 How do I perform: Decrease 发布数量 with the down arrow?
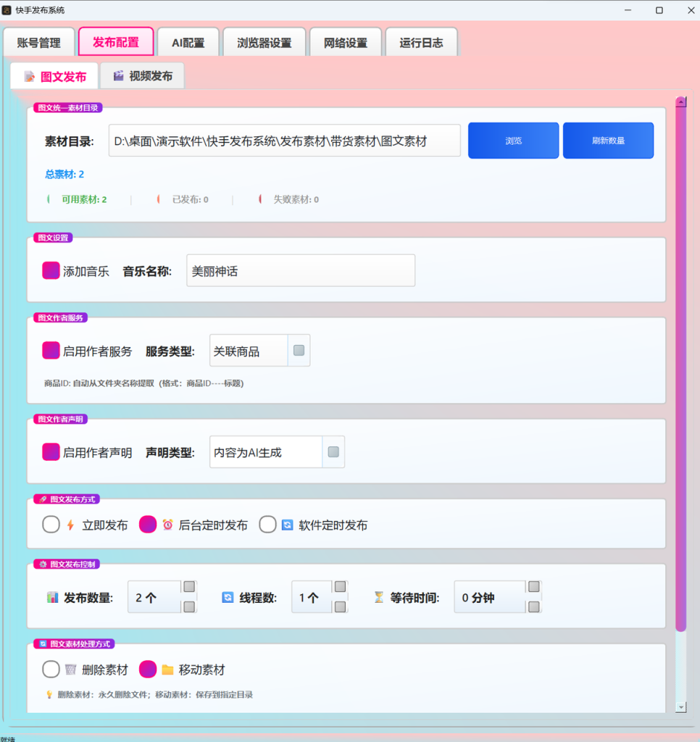[189, 606]
